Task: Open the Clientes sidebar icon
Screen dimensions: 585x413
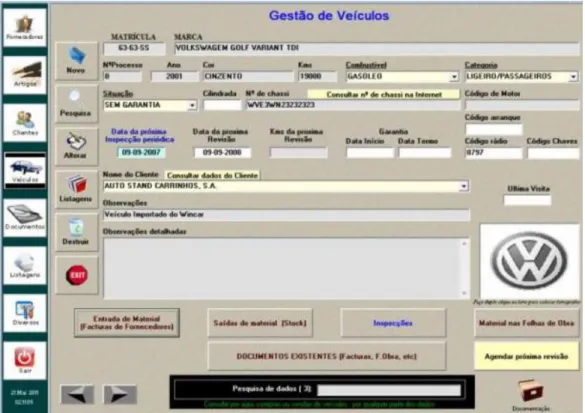Action: [25, 122]
